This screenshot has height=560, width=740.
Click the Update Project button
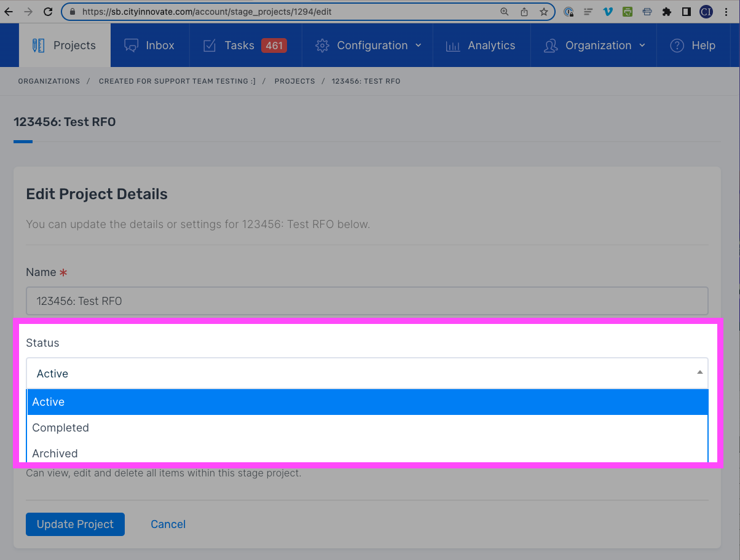coord(75,524)
